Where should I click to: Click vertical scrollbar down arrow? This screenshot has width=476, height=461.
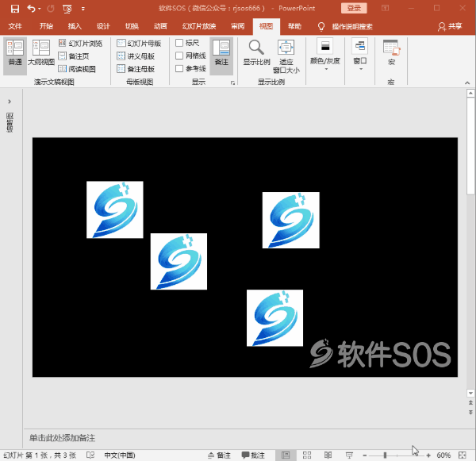(470, 393)
